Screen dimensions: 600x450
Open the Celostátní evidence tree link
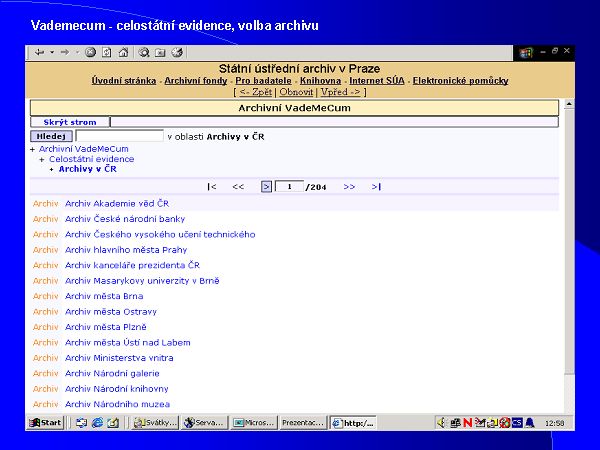tap(91, 159)
